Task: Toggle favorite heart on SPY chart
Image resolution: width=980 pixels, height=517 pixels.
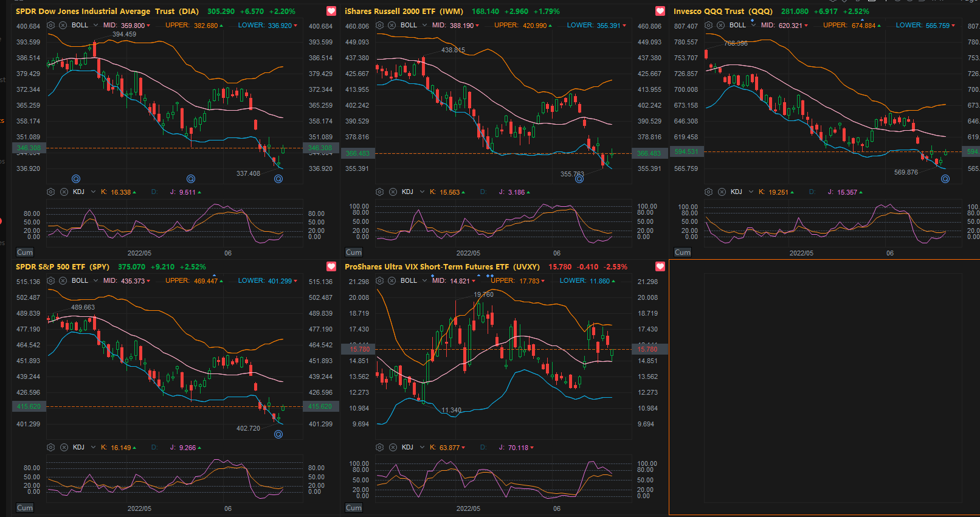Action: (x=331, y=266)
